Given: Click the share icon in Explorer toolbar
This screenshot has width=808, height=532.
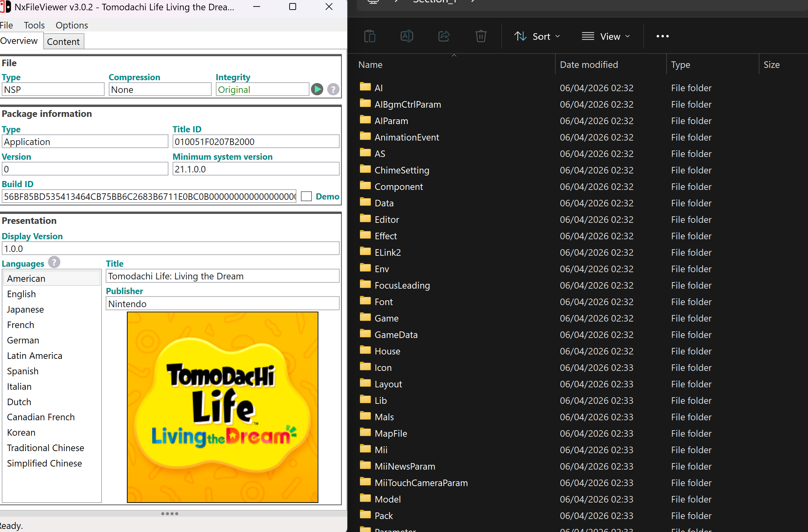Looking at the screenshot, I should click(x=444, y=36).
